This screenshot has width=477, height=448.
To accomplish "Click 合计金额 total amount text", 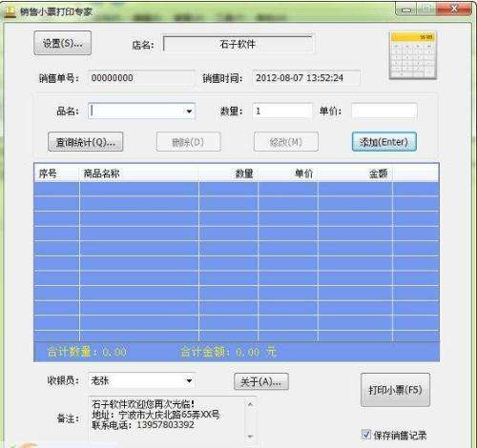I will pos(228,352).
